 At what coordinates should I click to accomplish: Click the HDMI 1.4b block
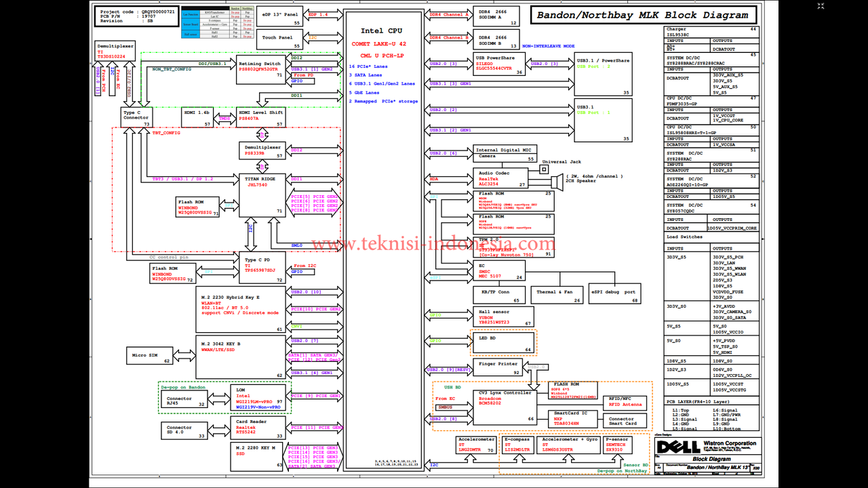coord(198,117)
